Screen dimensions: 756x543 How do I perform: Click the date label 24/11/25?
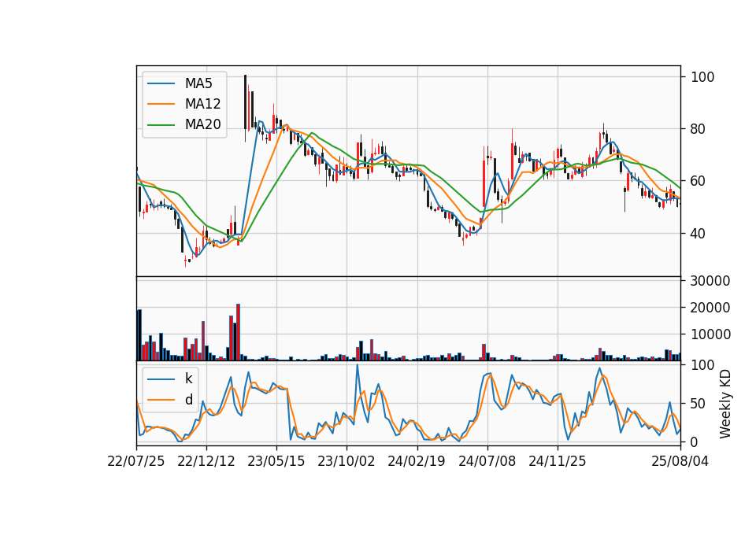point(558,461)
